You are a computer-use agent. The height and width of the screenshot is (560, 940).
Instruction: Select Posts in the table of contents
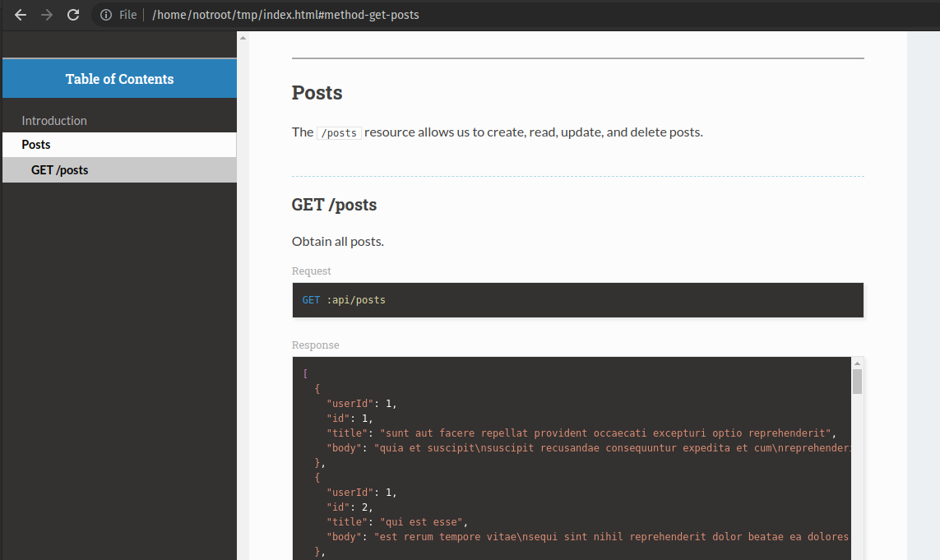click(x=36, y=145)
